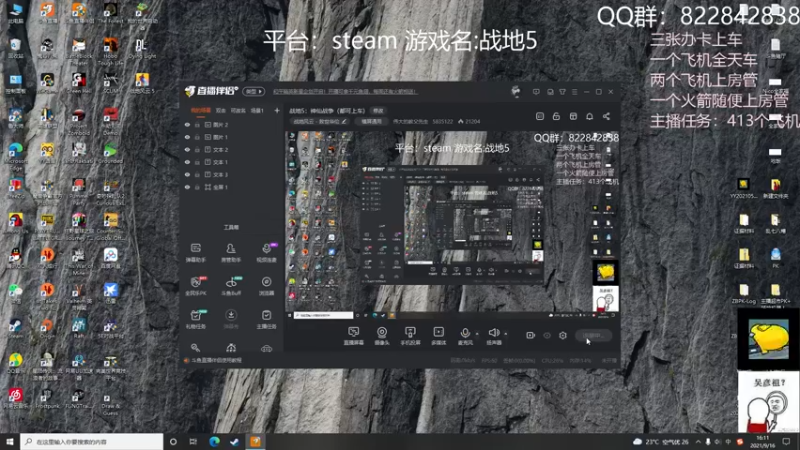Open the Windows Start menu
The width and height of the screenshot is (800, 450).
tap(9, 441)
